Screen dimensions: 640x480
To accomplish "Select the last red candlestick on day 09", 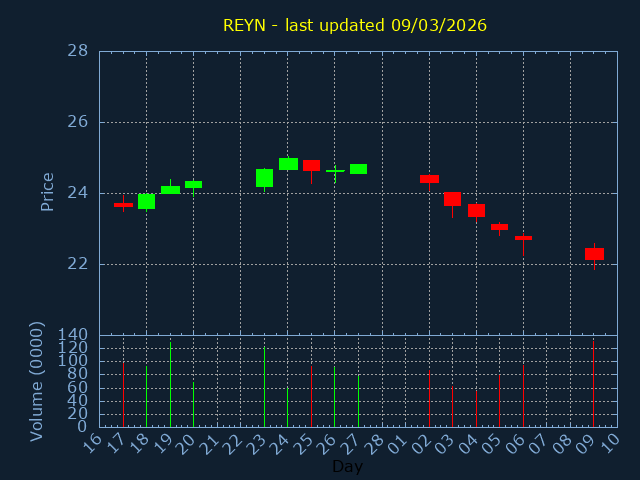I will (594, 254).
